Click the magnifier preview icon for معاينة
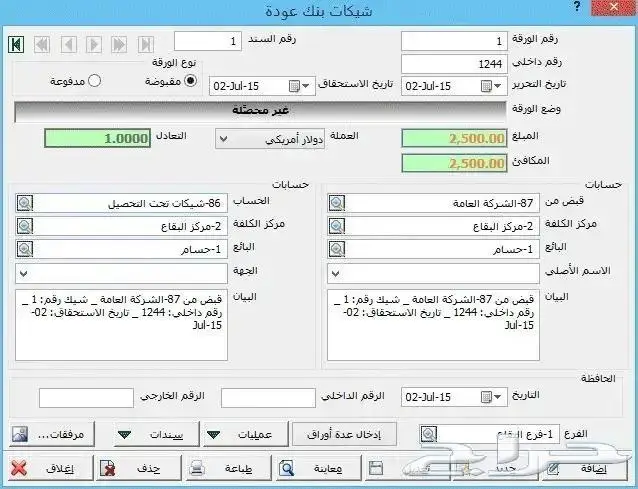 (x=286, y=469)
